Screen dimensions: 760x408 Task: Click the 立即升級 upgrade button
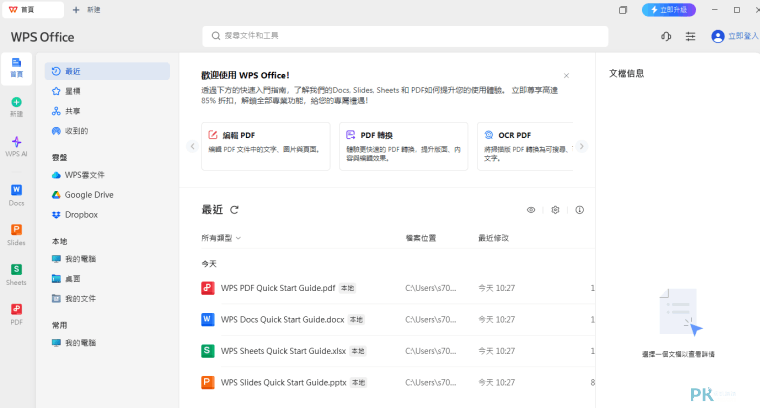point(668,10)
